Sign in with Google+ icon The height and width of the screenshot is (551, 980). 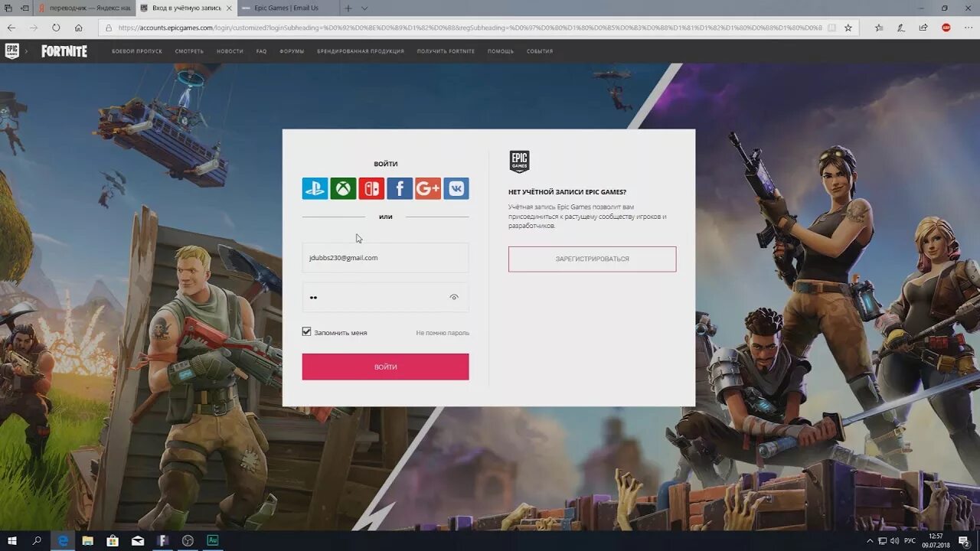point(428,188)
